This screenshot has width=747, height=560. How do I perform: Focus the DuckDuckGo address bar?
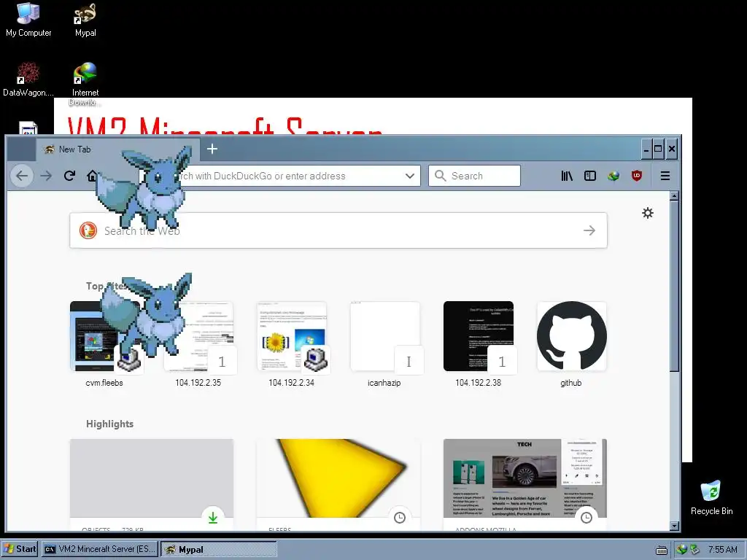pyautogui.click(x=279, y=176)
